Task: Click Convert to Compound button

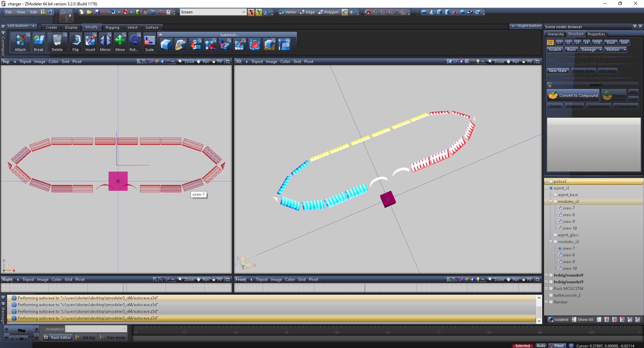Action: coord(573,96)
